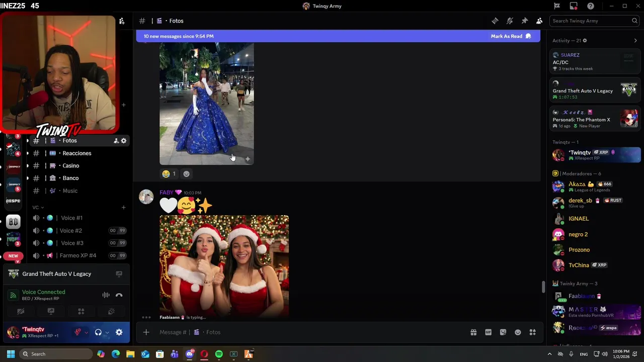Open Grand Theft Auto V Legacy activity
Screen dimensions: 644x362
point(56,274)
